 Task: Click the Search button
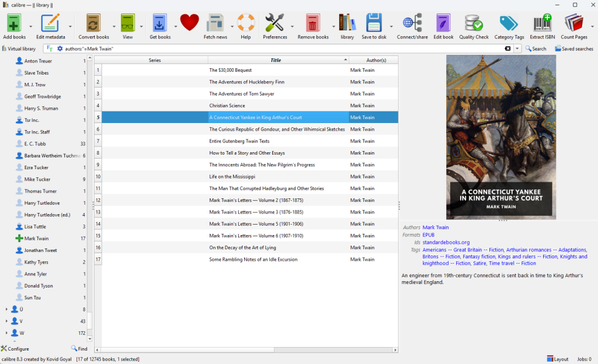pyautogui.click(x=536, y=49)
